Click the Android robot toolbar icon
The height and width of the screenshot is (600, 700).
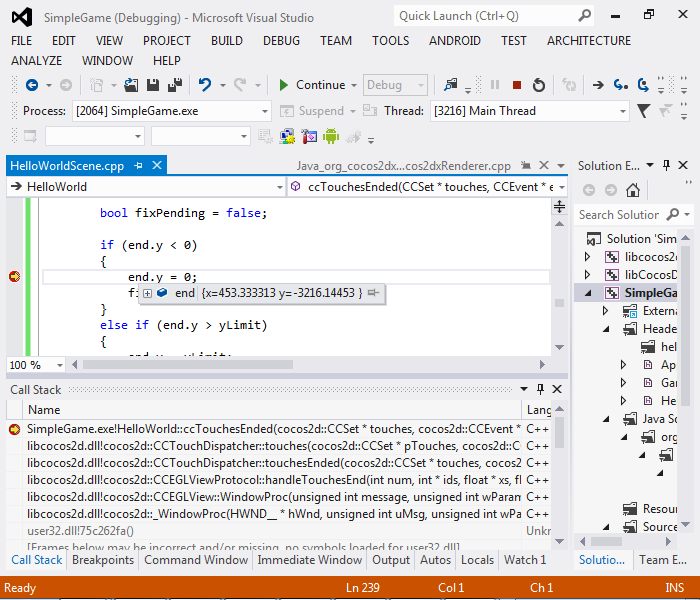(x=331, y=136)
